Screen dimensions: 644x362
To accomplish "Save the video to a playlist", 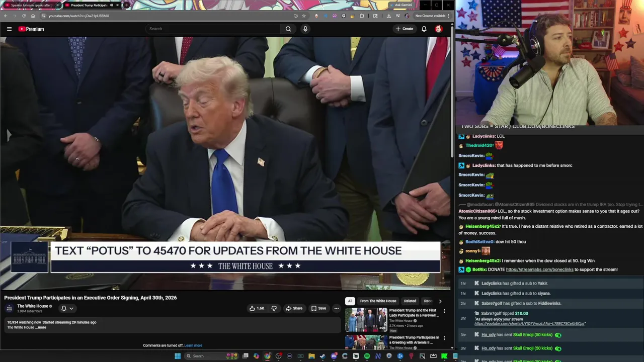I will pos(318,308).
